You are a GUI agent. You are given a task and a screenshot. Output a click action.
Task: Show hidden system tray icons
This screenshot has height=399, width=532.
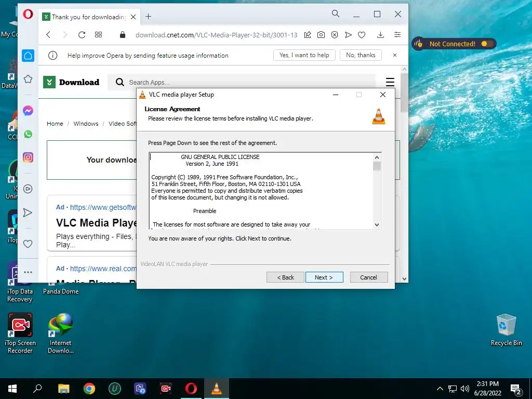[x=440, y=389]
